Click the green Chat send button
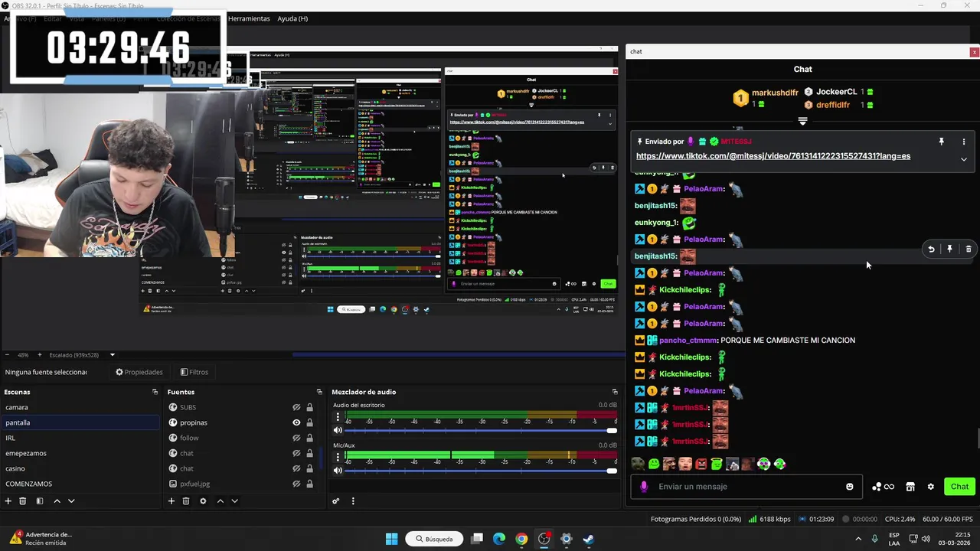The height and width of the screenshot is (551, 980). 959,487
